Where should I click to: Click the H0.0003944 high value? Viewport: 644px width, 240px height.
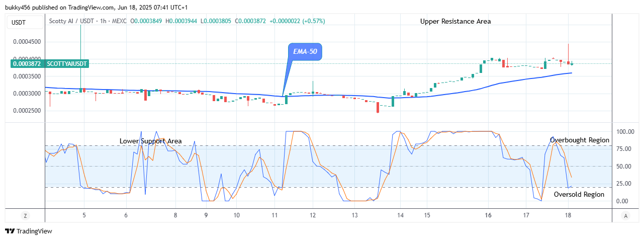tap(181, 21)
